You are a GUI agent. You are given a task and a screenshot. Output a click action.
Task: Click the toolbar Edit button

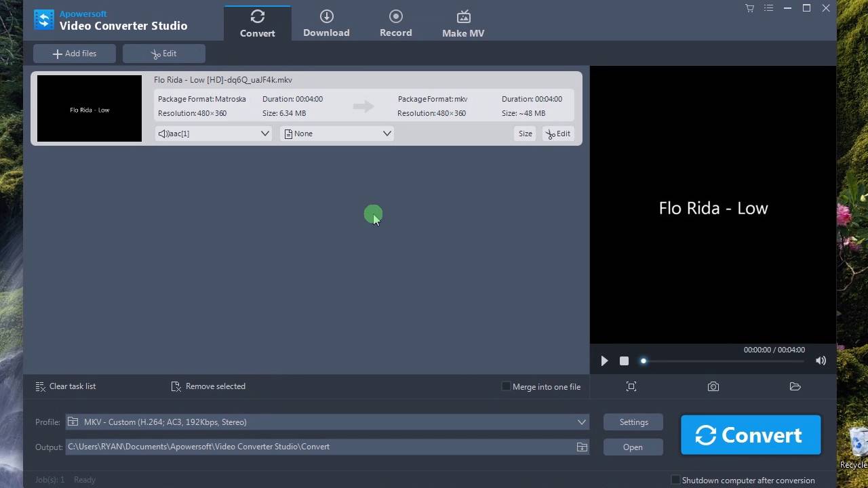coord(164,54)
